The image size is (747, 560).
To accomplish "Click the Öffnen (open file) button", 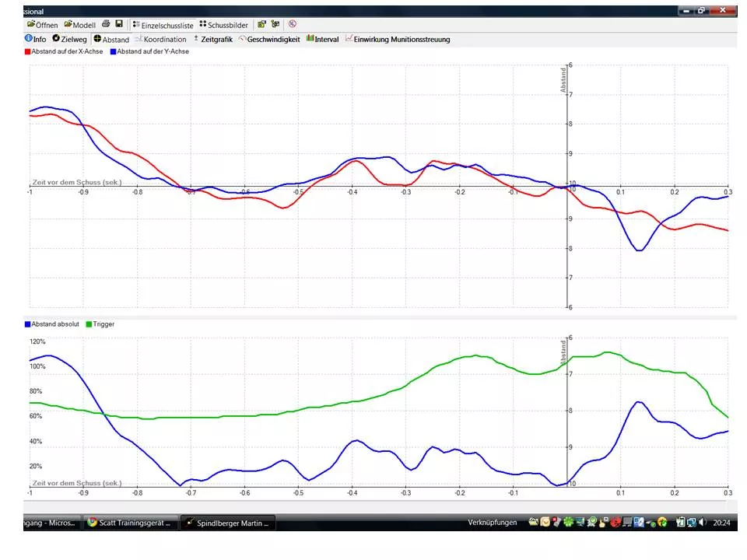I will point(42,25).
